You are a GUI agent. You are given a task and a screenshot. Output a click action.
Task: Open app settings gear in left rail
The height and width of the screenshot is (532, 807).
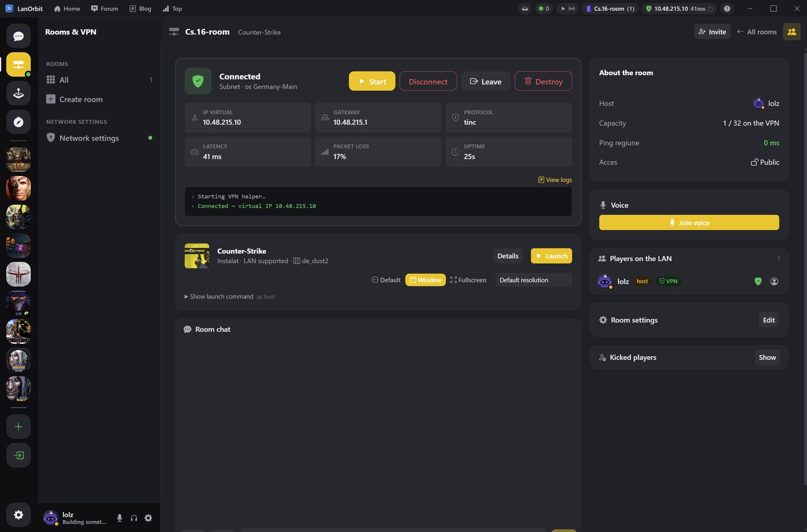pos(18,515)
